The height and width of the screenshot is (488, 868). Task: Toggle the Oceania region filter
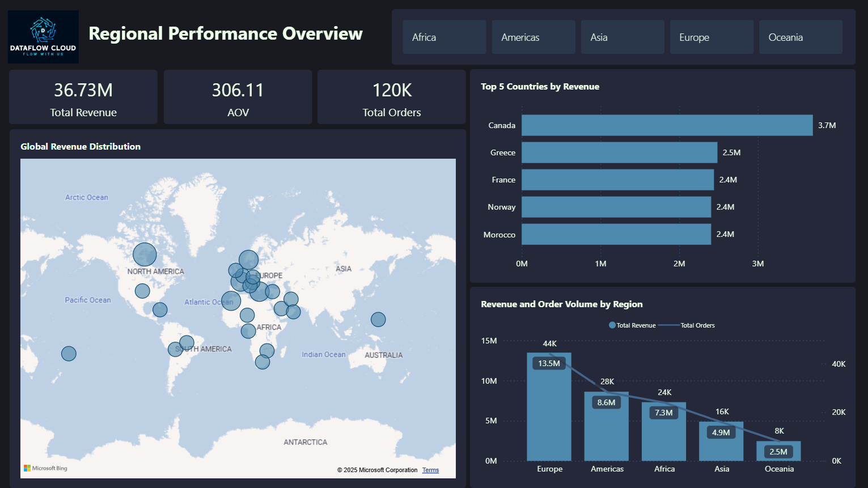tap(801, 37)
